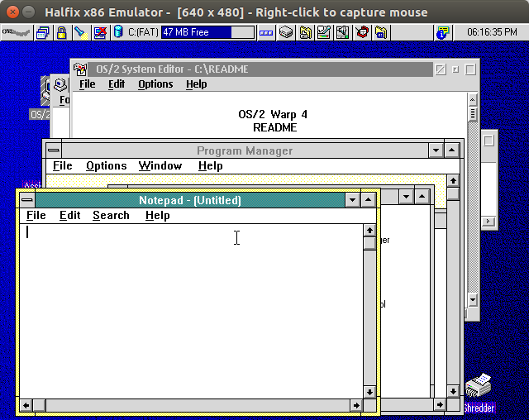529x420 pixels.
Task: Select the Shredder desktop icon
Action: click(479, 393)
